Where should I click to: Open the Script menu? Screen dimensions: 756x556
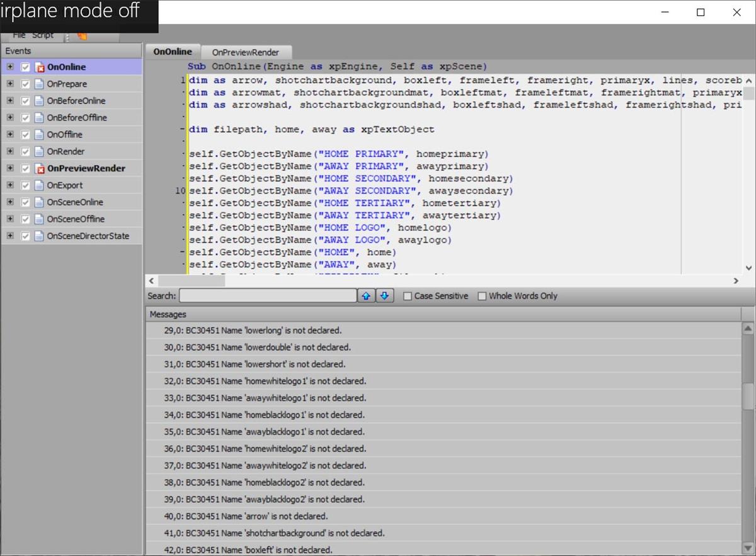point(43,36)
